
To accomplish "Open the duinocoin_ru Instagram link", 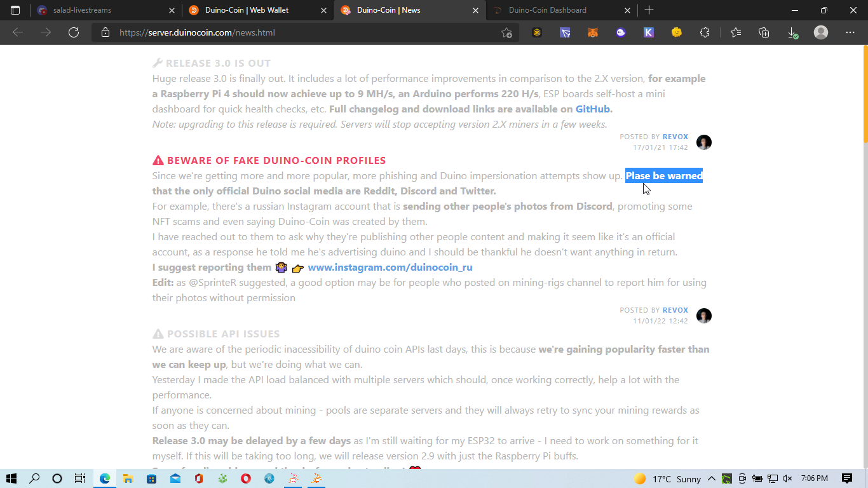I will coord(390,267).
